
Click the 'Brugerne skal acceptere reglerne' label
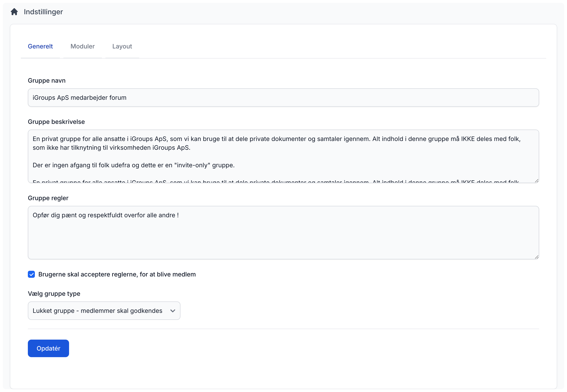pyautogui.click(x=117, y=274)
